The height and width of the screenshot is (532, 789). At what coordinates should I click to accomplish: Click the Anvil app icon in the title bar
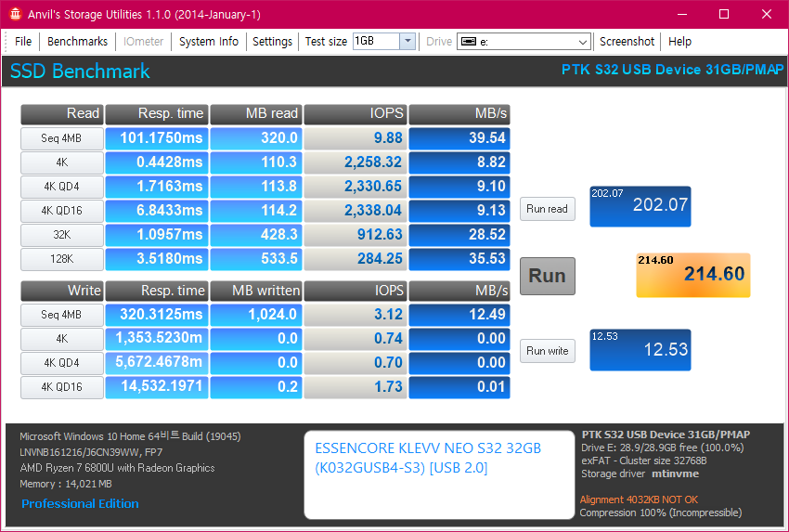tap(16, 14)
